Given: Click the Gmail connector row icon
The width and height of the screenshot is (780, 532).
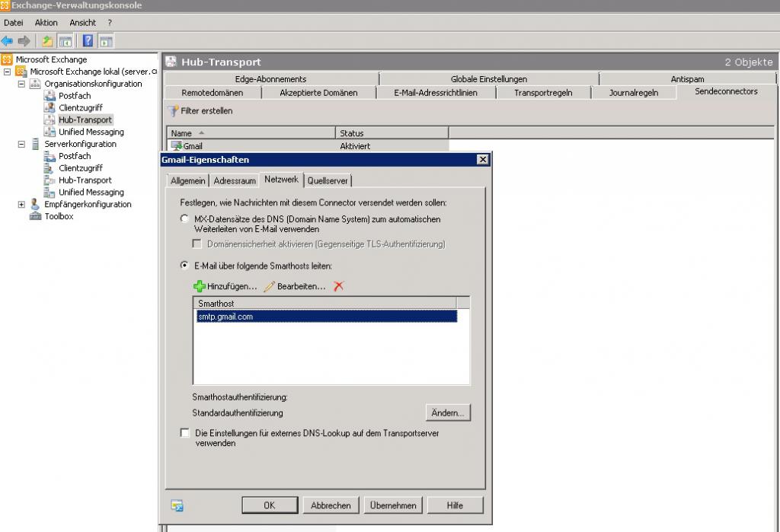Looking at the screenshot, I should pos(176,145).
